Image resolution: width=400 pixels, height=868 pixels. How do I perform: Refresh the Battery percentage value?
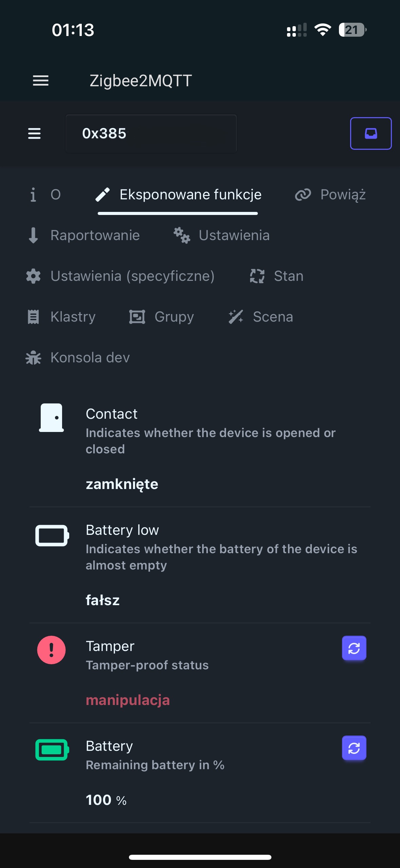354,748
